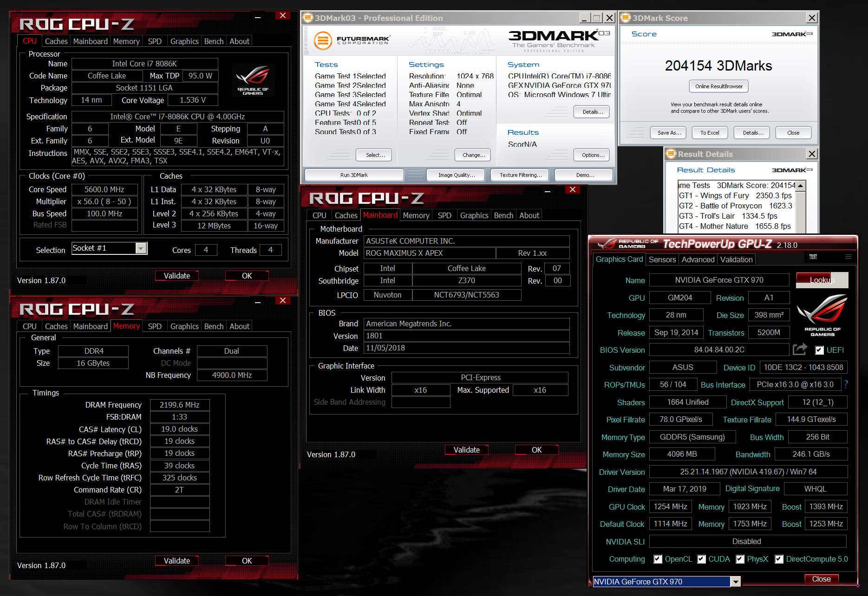Open Image Quality... in 3DMark03
The height and width of the screenshot is (596, 868).
tap(456, 175)
